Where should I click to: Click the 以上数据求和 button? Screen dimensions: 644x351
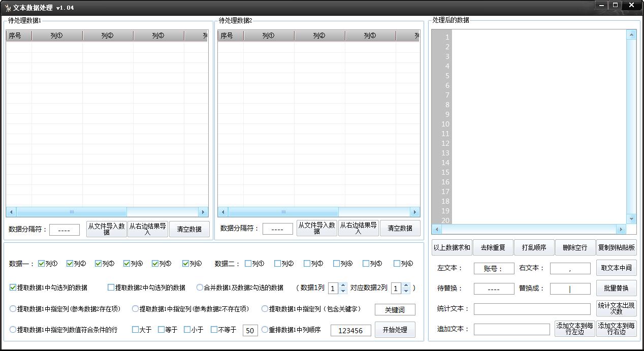click(452, 247)
